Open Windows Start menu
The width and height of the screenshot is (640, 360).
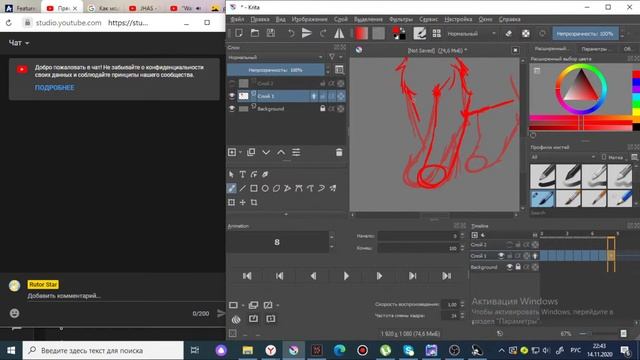coord(11,350)
